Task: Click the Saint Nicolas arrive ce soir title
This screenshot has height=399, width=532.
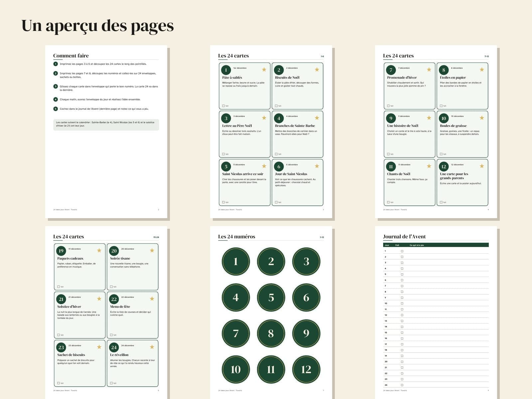Action: (243, 174)
